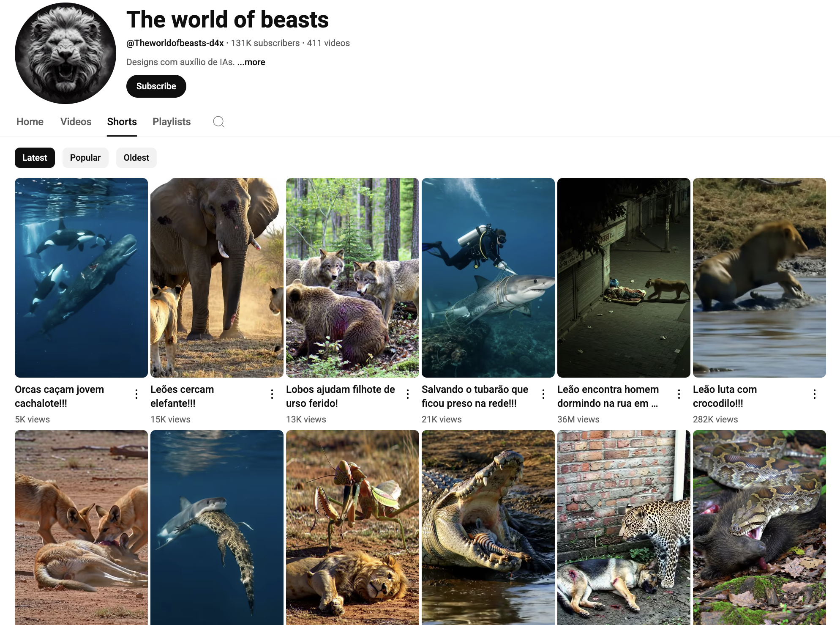Open the crocodile eating zebra thumbnail
This screenshot has width=840, height=625.
488,527
